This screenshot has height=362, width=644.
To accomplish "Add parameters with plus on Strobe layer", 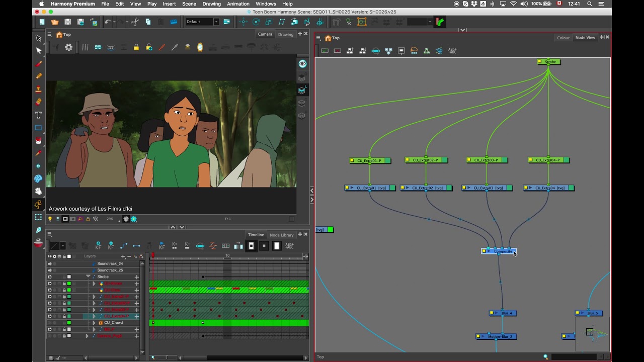I will [136, 277].
